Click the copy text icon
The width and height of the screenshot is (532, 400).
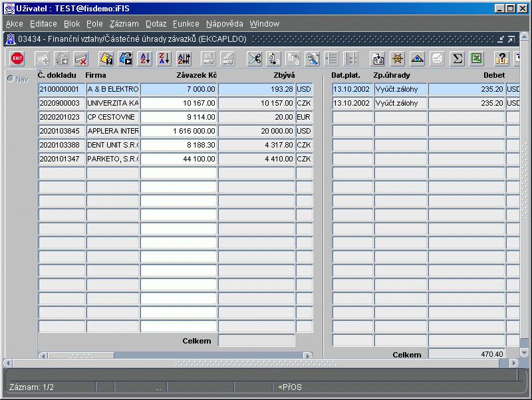(273, 59)
